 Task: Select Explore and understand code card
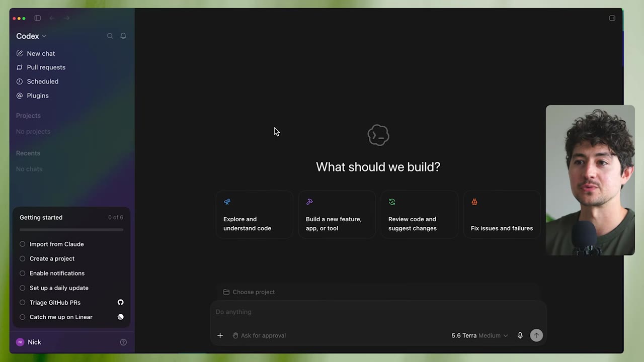[255, 215]
